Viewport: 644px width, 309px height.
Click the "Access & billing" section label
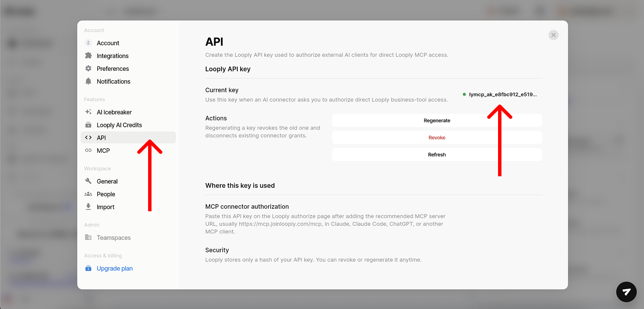coord(103,256)
